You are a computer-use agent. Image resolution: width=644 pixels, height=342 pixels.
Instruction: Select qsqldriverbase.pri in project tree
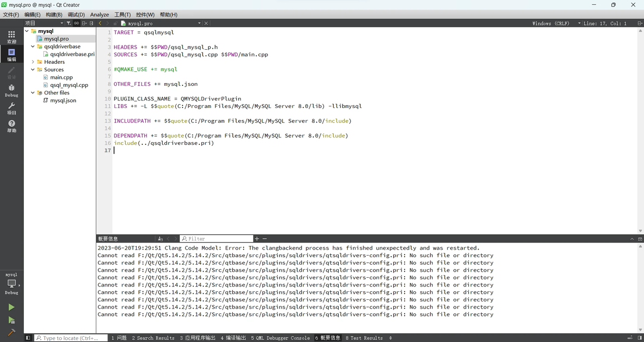point(72,54)
